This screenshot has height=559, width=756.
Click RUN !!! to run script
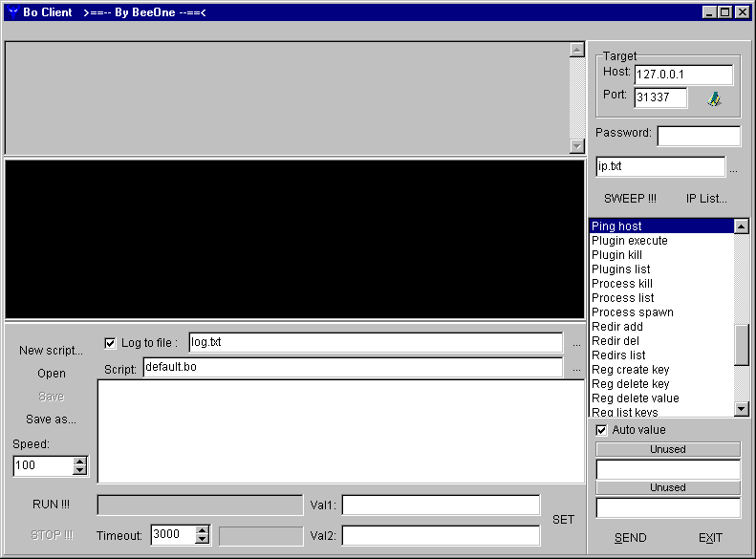tap(51, 505)
